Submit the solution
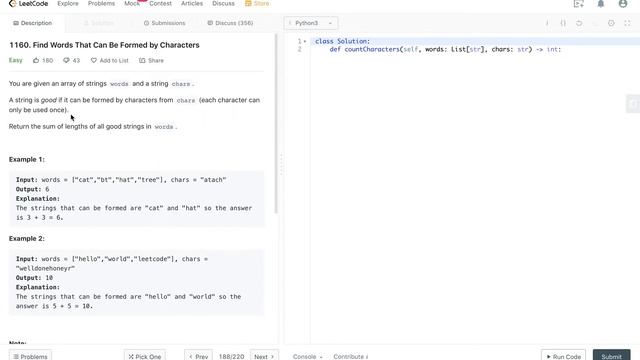 (611, 356)
